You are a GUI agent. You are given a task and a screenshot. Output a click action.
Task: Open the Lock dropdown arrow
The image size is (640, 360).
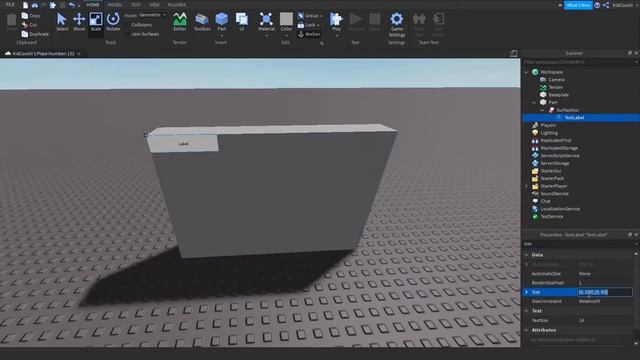coord(318,25)
